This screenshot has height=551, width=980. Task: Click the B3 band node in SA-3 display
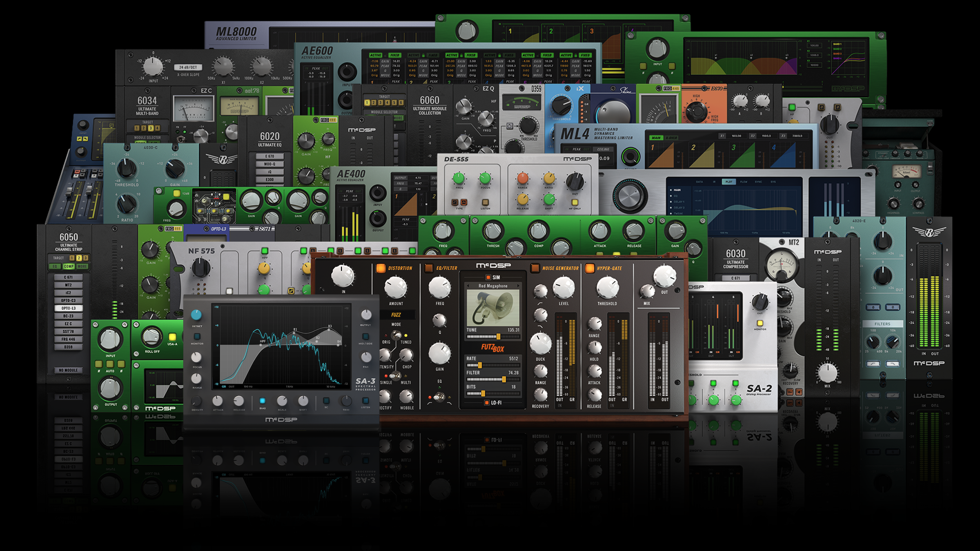pyautogui.click(x=329, y=330)
